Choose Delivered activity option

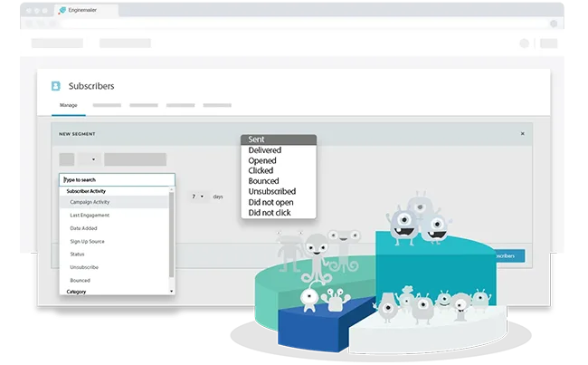coord(265,150)
